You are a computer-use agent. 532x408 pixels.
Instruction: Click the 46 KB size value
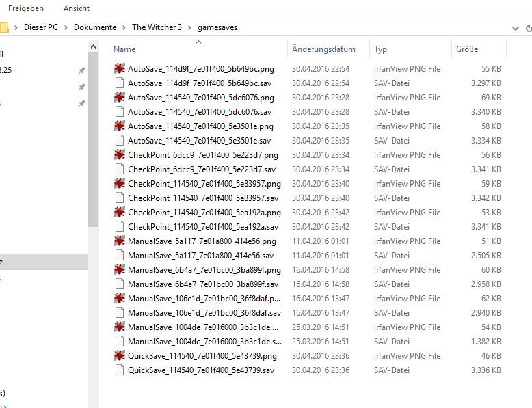[491, 356]
